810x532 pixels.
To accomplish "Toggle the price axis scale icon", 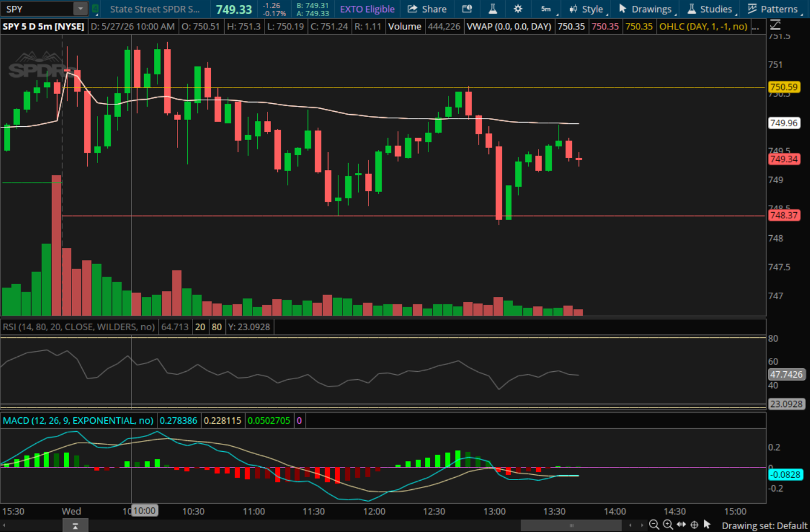I will [x=775, y=24].
